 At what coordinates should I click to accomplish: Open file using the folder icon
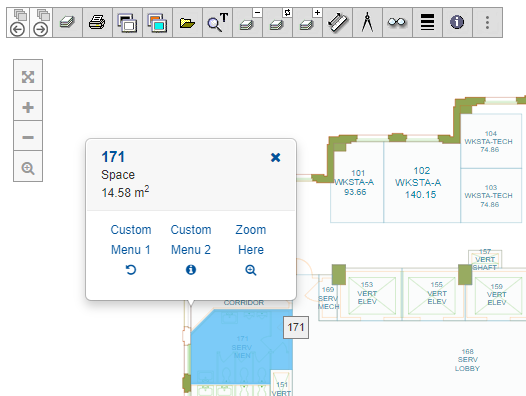point(187,22)
